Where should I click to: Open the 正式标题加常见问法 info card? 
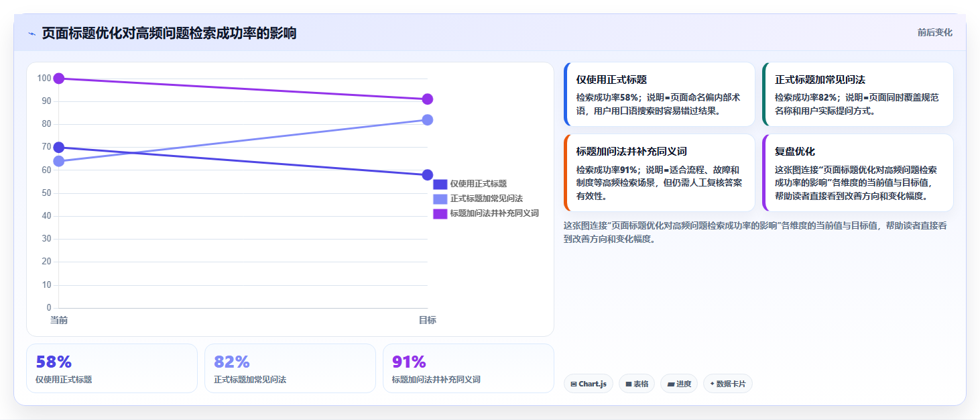[x=858, y=95]
